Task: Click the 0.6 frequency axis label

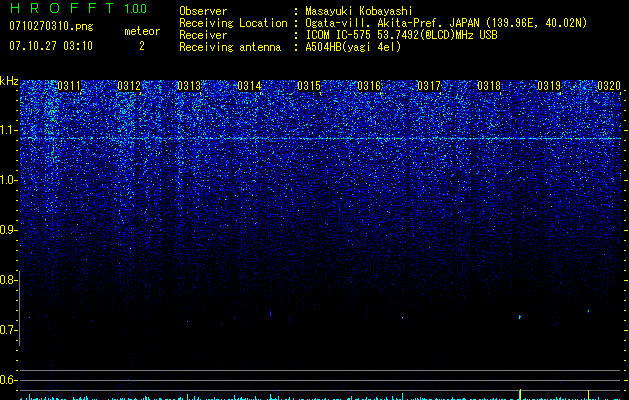Action: point(8,380)
